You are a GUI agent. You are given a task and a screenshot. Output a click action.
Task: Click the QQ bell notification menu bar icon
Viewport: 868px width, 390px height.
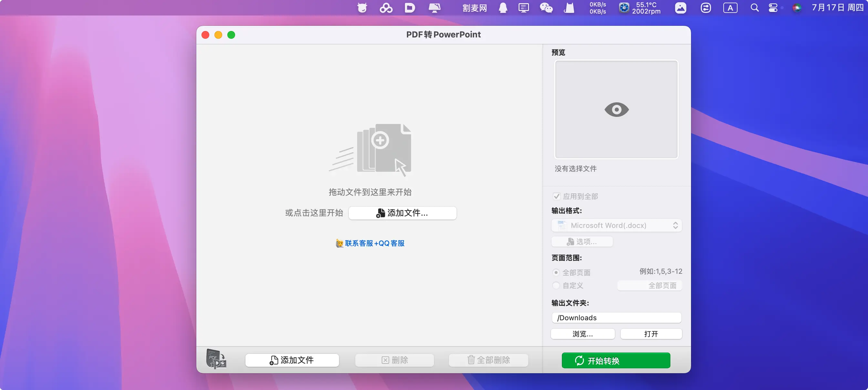coord(503,8)
